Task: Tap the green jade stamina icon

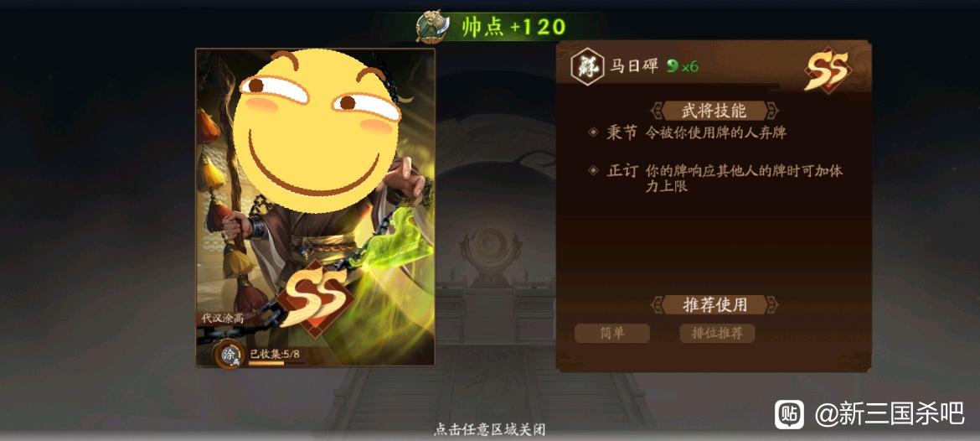Action: point(673,65)
